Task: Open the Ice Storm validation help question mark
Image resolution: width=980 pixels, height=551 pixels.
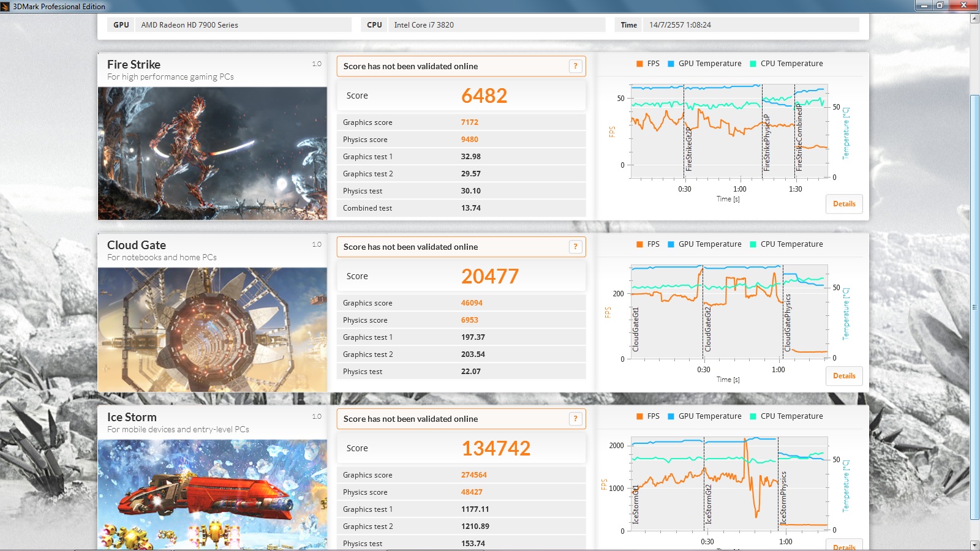Action: click(x=575, y=419)
